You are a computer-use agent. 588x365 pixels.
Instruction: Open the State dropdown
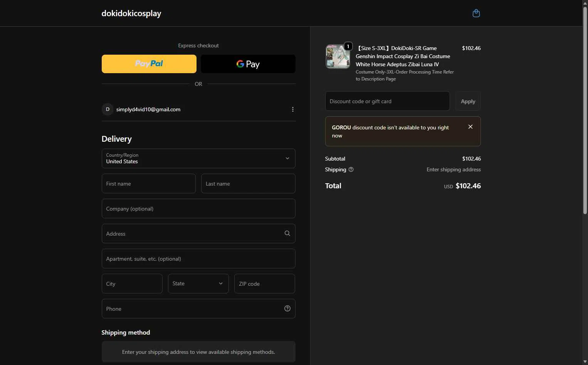coord(198,283)
